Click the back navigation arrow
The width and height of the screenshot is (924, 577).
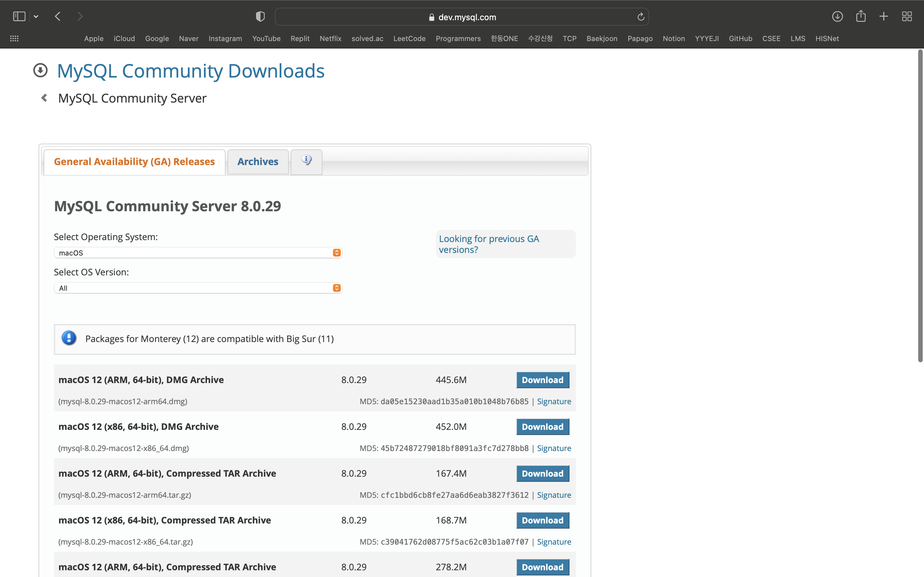(x=58, y=16)
